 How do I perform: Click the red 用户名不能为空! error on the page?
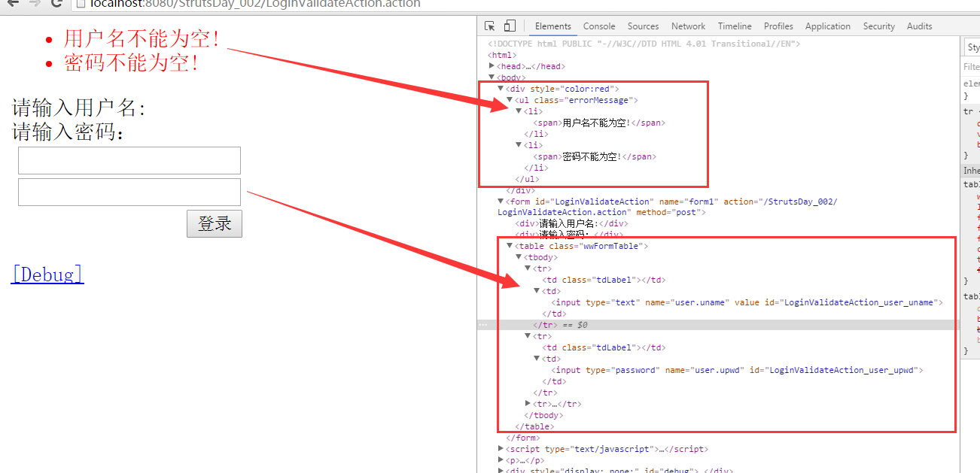[142, 38]
